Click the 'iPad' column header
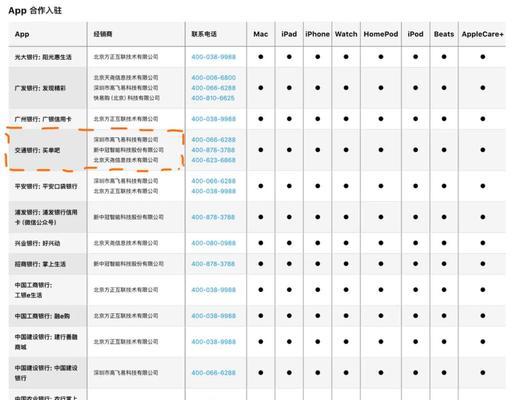514x400 pixels. click(289, 34)
